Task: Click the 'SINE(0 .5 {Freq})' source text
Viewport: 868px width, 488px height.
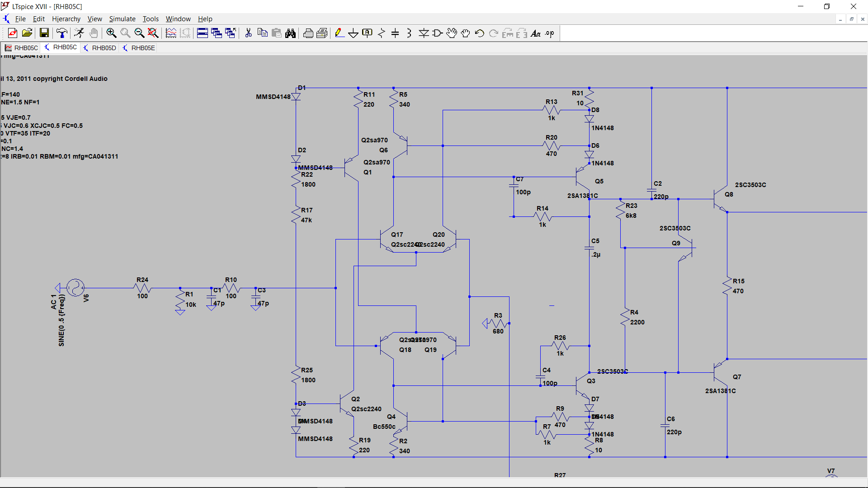Action: point(61,320)
